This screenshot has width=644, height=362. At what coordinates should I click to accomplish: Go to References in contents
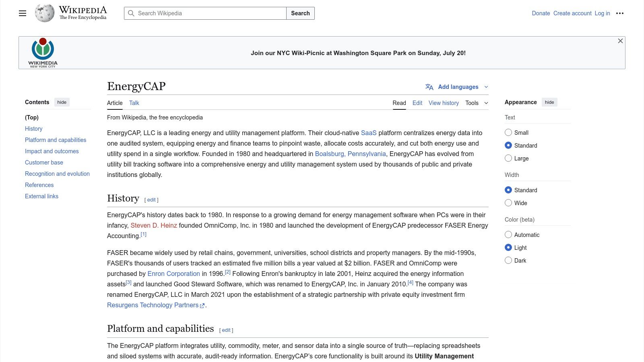point(39,185)
